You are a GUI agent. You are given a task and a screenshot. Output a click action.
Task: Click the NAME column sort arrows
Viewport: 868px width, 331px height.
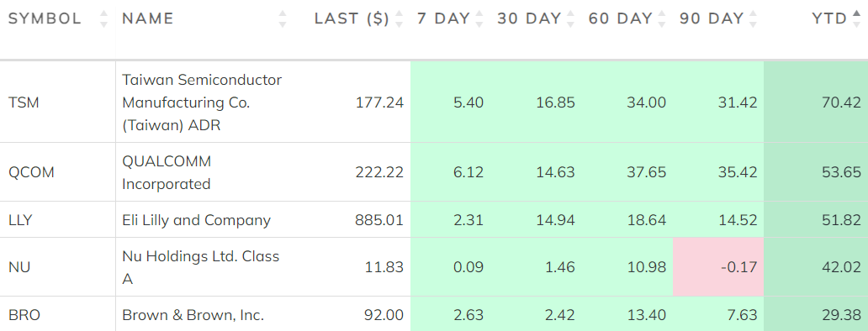(283, 19)
